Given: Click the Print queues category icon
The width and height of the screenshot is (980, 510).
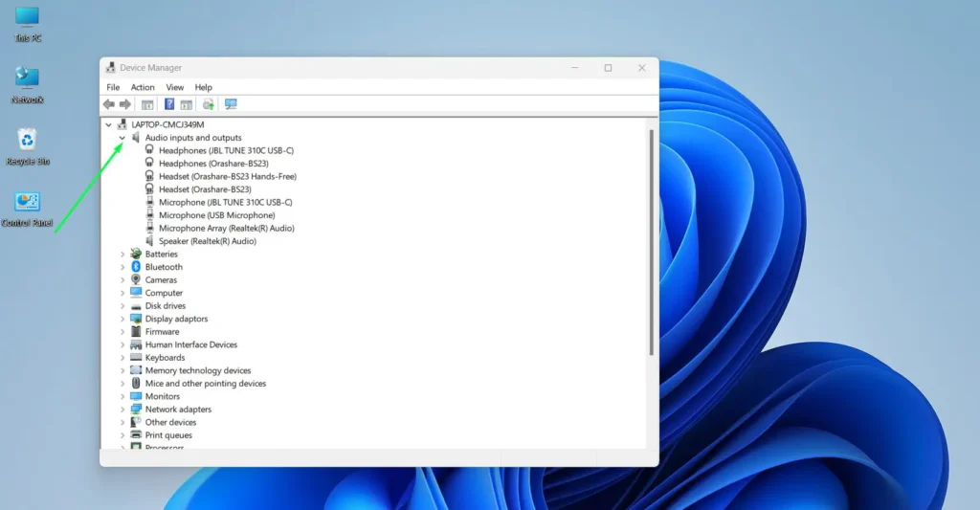Looking at the screenshot, I should [x=136, y=435].
